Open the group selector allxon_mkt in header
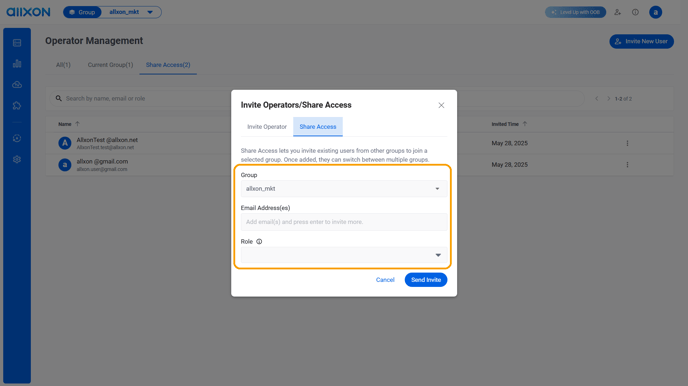Viewport: 688px width, 386px height. [x=131, y=12]
